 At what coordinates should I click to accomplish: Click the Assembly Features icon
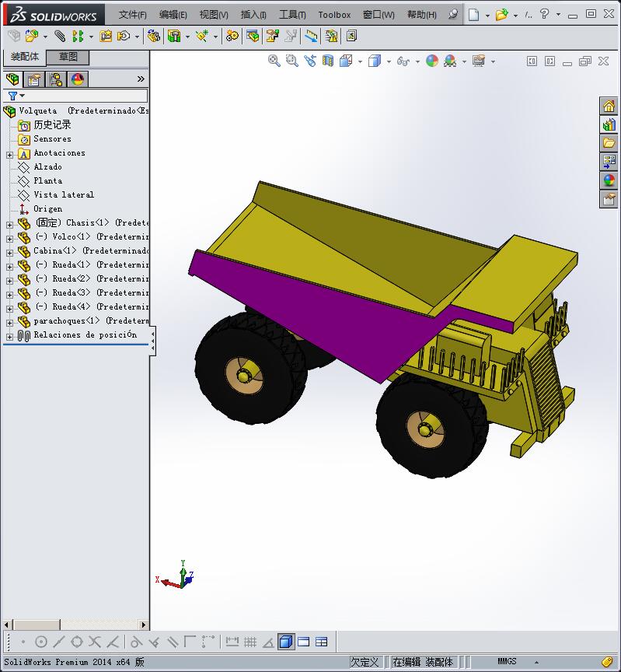click(174, 36)
